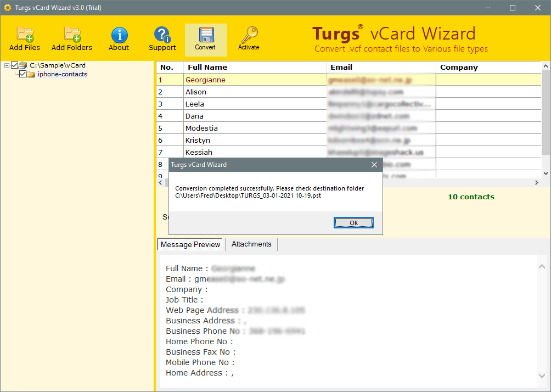Click the horizontal scroll right arrow
Screen dimensions: 551x392
537,182
